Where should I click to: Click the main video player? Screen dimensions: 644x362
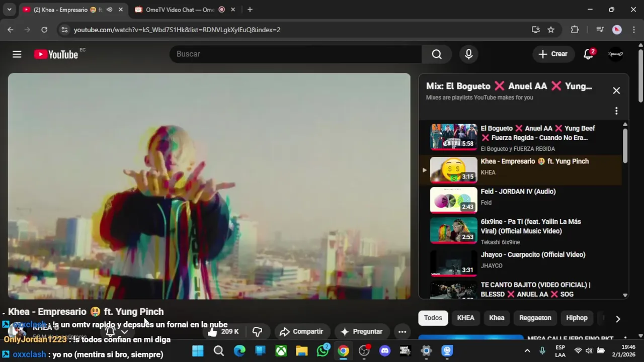[x=209, y=186]
